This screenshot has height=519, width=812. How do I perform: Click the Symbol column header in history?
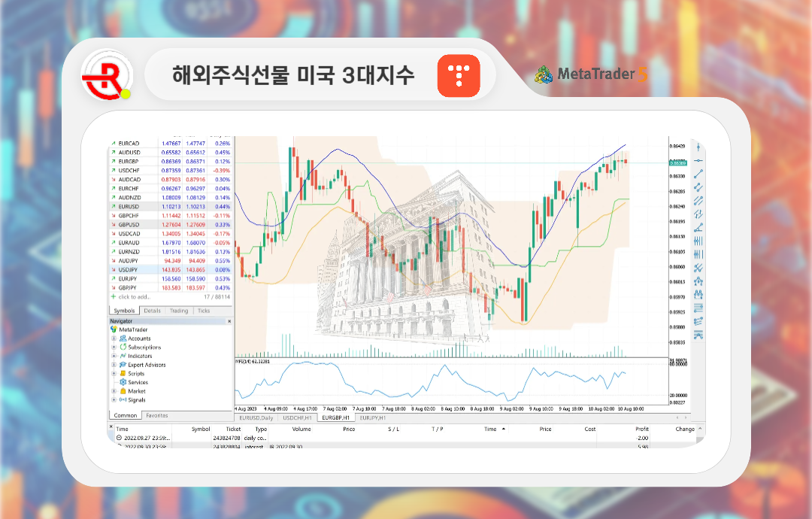[x=201, y=429]
